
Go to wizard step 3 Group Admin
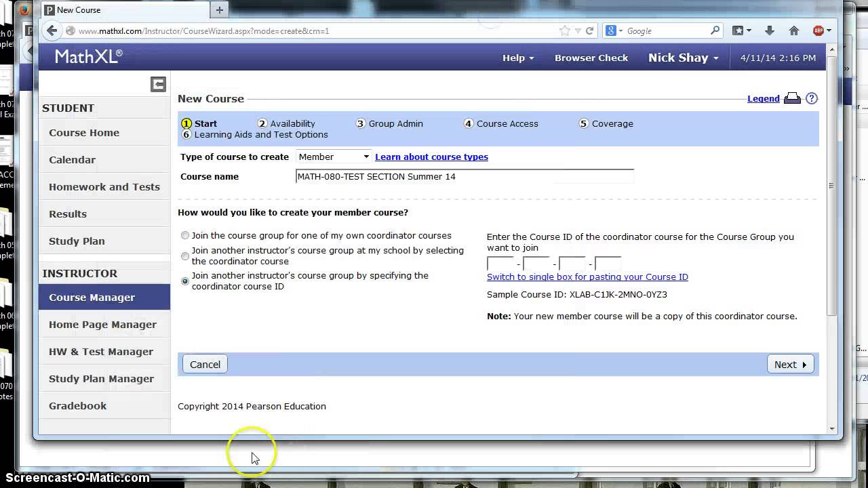tap(389, 123)
